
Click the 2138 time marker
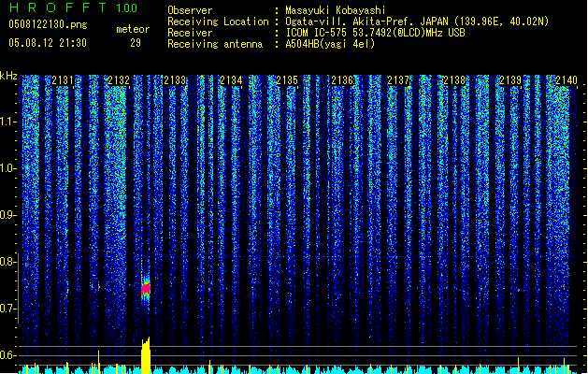(454, 80)
